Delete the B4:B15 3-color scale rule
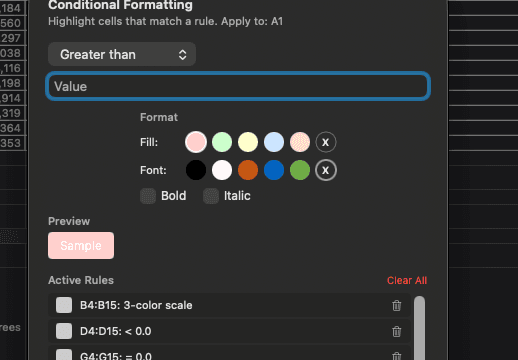This screenshot has height=360, width=518. point(396,305)
